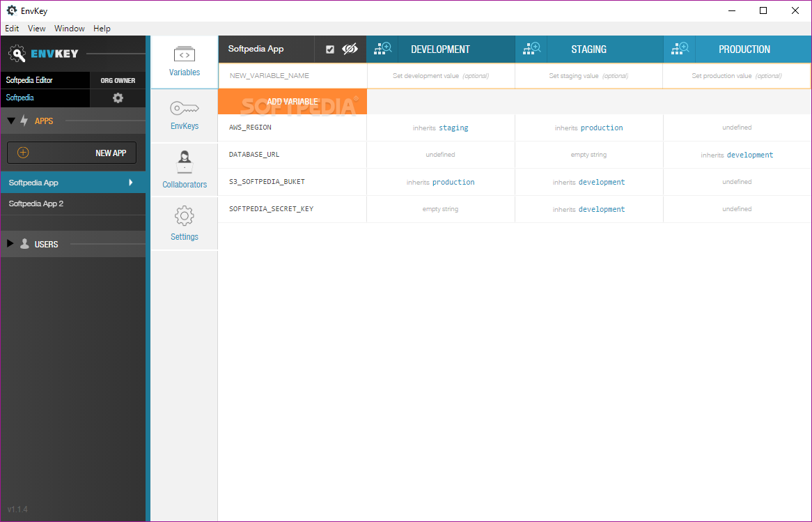
Task: Click AWS_REGION development cell inherits staging
Action: tap(441, 128)
